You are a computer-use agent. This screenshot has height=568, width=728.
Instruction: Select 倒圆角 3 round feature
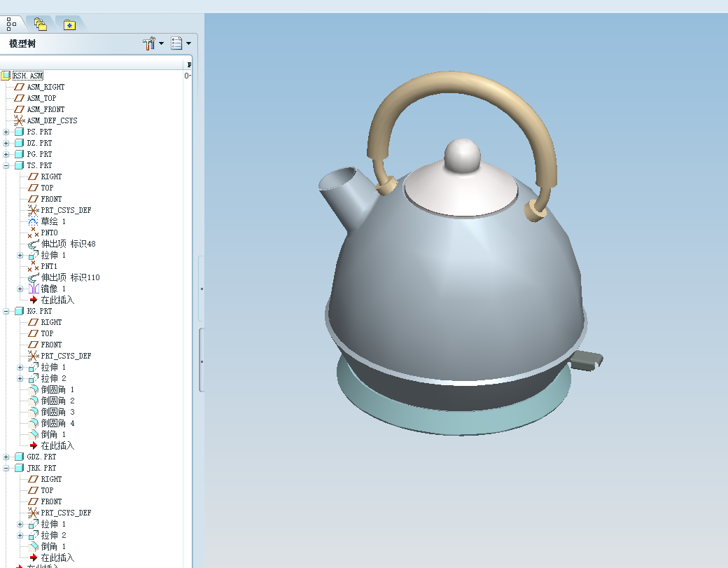tap(57, 412)
